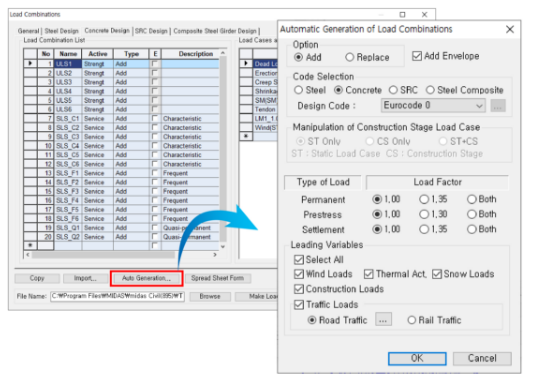Image resolution: width=535 pixels, height=381 pixels.
Task: Select the Replace option radio button
Action: click(x=349, y=57)
